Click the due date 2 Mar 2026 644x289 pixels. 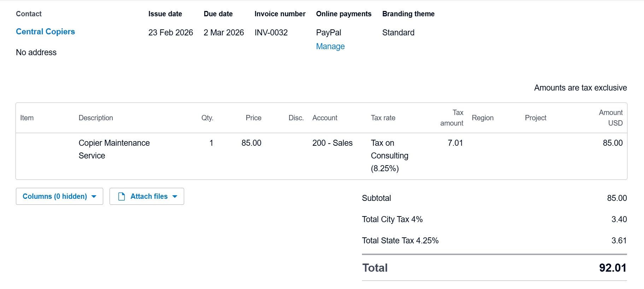point(224,33)
